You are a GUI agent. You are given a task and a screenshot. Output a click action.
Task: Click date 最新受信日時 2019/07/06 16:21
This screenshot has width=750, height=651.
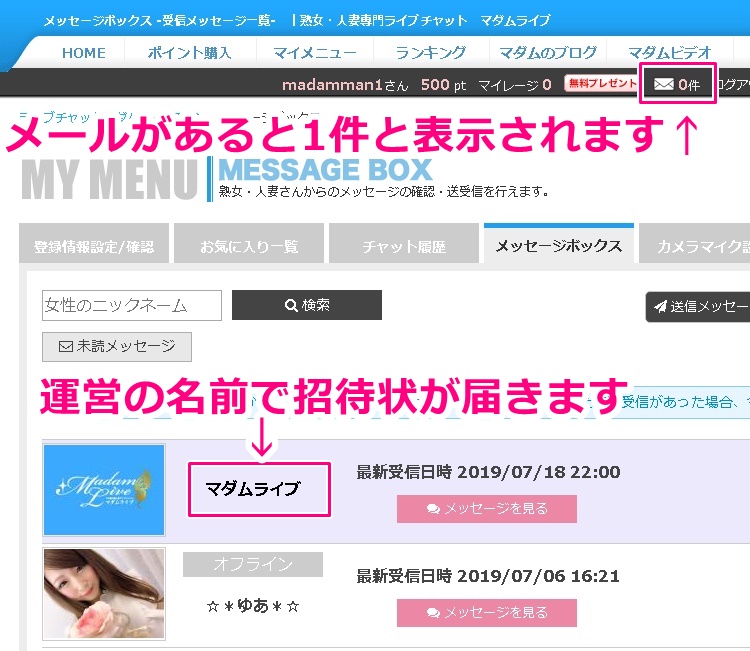[x=488, y=576]
